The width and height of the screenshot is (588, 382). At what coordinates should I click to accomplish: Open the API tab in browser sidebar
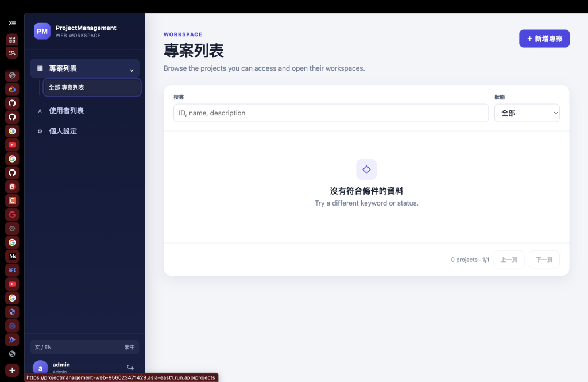point(12,270)
